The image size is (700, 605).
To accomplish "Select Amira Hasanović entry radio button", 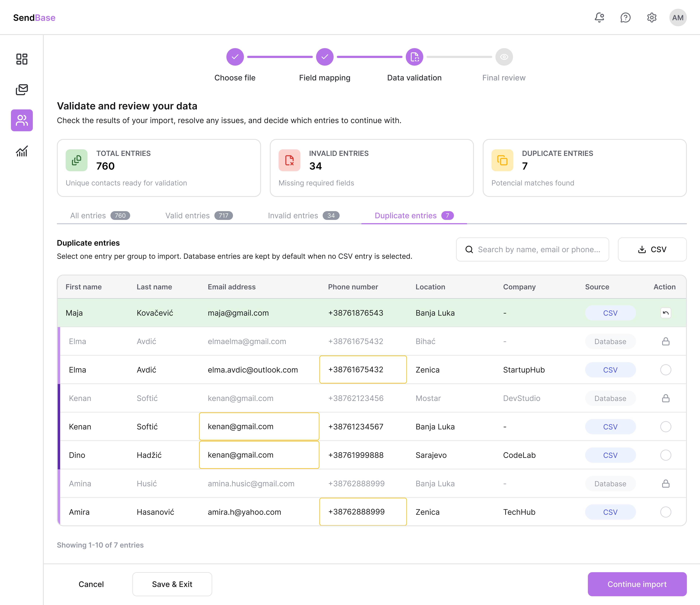I will click(x=666, y=512).
